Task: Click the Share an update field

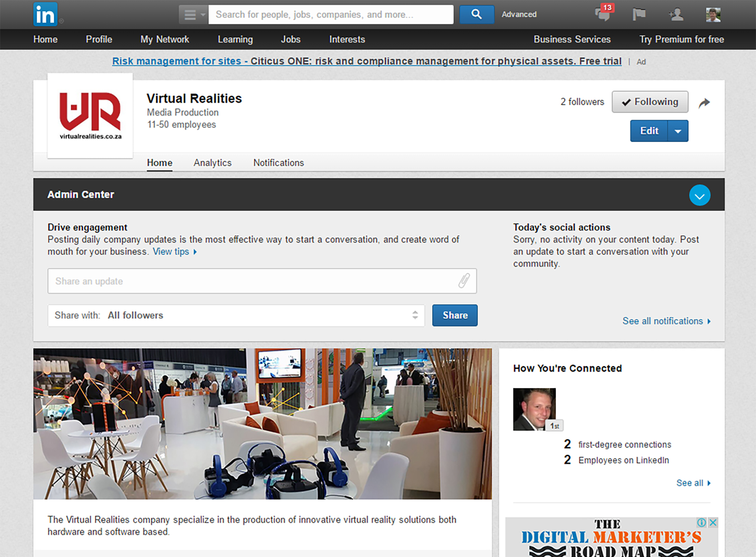Action: click(x=252, y=281)
